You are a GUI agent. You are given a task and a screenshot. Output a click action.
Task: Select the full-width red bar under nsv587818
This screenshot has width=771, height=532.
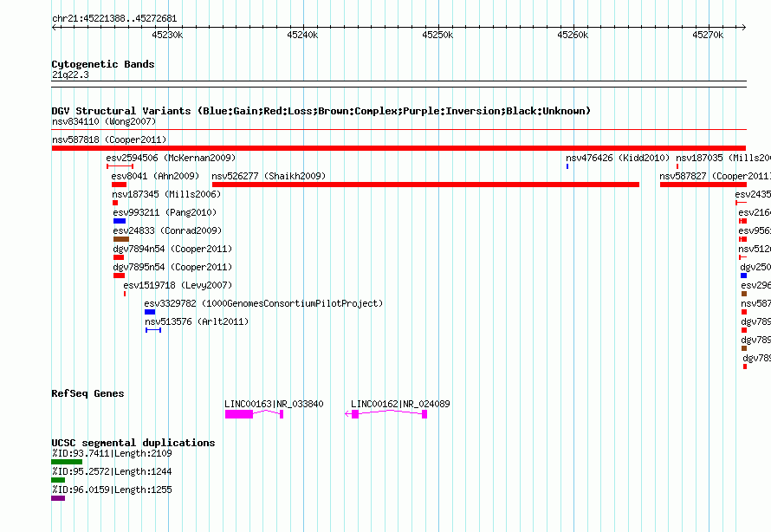398,148
